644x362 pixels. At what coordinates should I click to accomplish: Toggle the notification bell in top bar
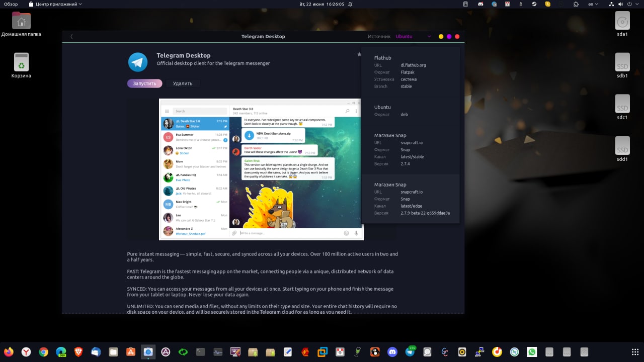[350, 4]
